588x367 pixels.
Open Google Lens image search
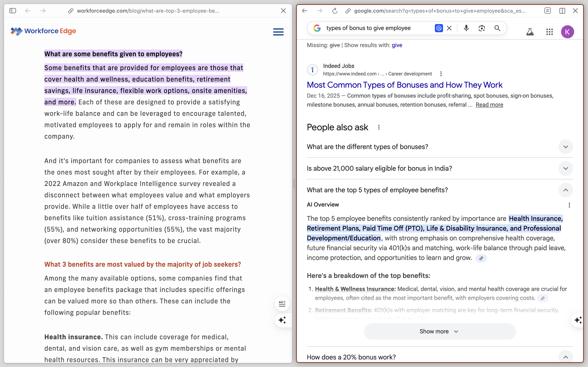pos(482,28)
